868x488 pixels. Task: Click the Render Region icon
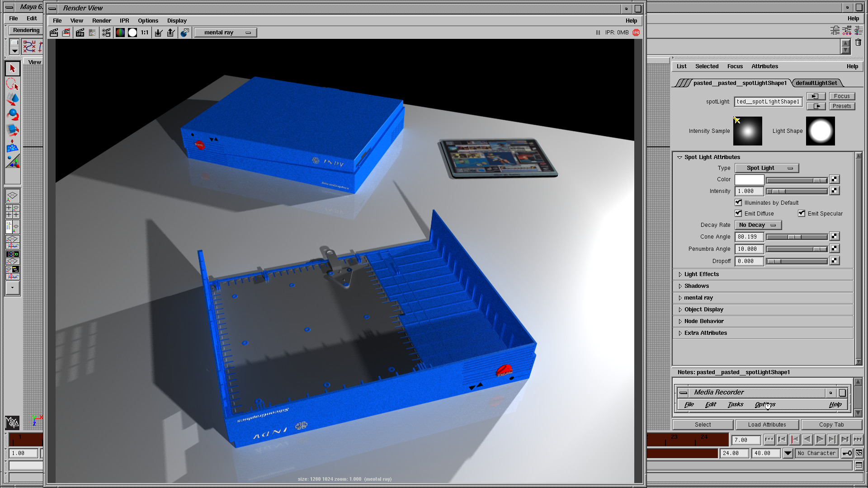(66, 33)
